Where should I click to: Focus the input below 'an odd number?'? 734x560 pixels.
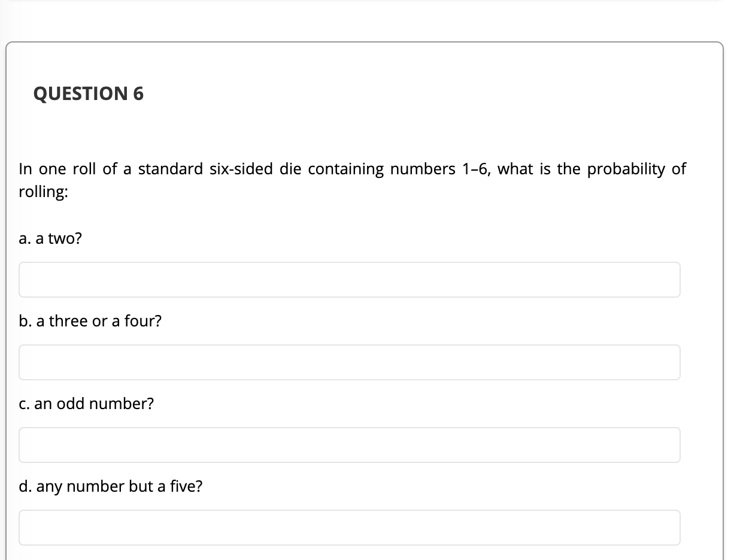349,444
